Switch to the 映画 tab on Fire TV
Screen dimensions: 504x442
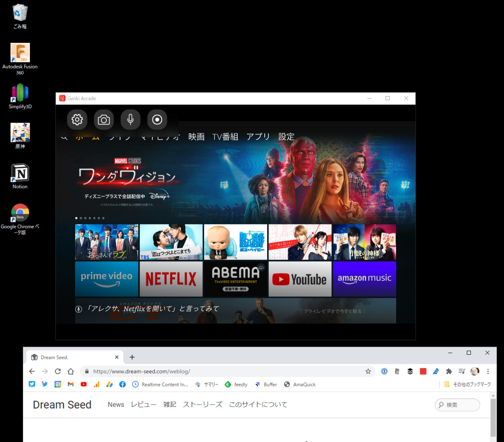pyautogui.click(x=196, y=137)
